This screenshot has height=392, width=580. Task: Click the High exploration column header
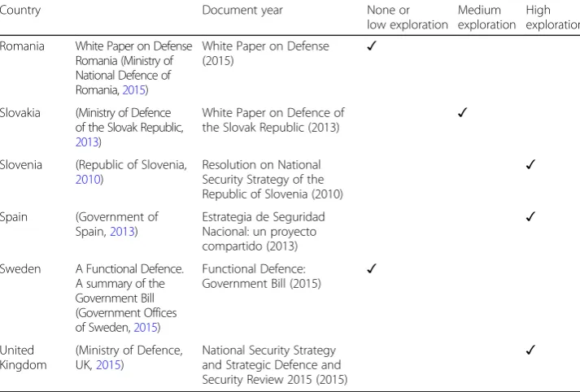pyautogui.click(x=552, y=17)
